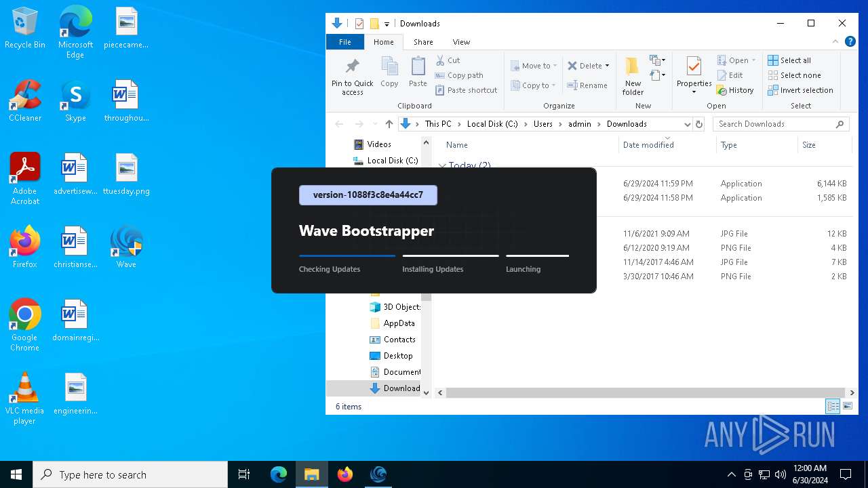The height and width of the screenshot is (488, 868).
Task: Click the Search Downloads field
Action: [x=781, y=124]
